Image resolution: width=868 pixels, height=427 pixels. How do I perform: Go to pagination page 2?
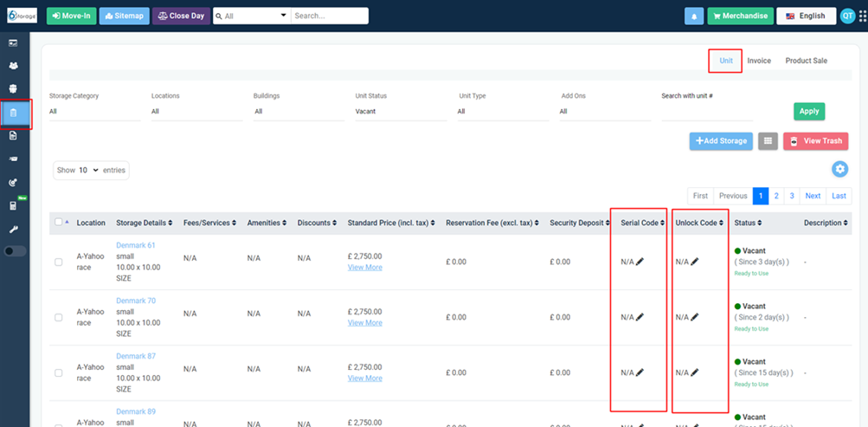pos(776,196)
